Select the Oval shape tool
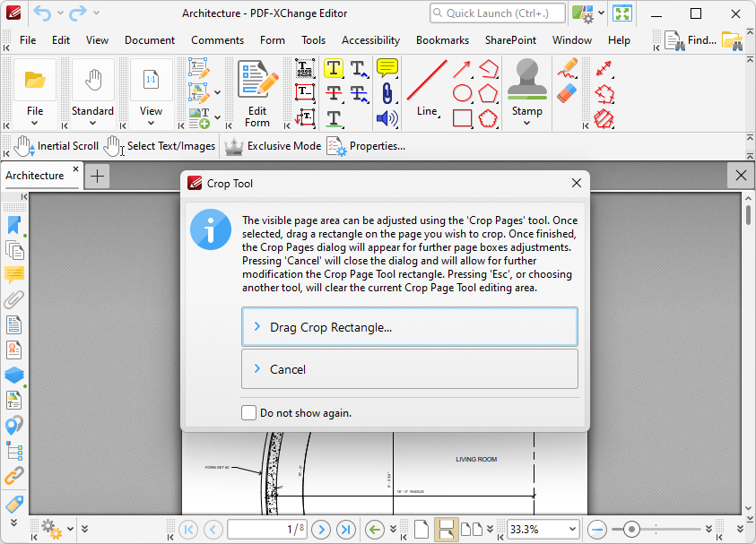Screen dimensions: 756x544 pyautogui.click(x=462, y=93)
